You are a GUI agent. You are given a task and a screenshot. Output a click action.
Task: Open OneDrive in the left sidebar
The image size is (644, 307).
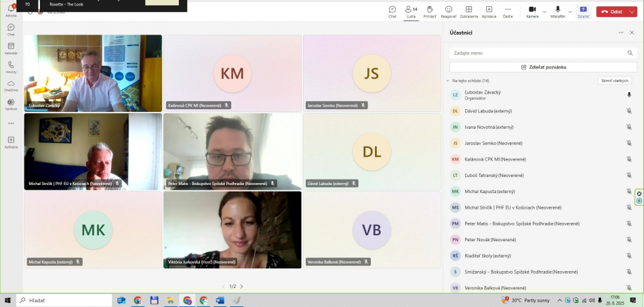11,85
